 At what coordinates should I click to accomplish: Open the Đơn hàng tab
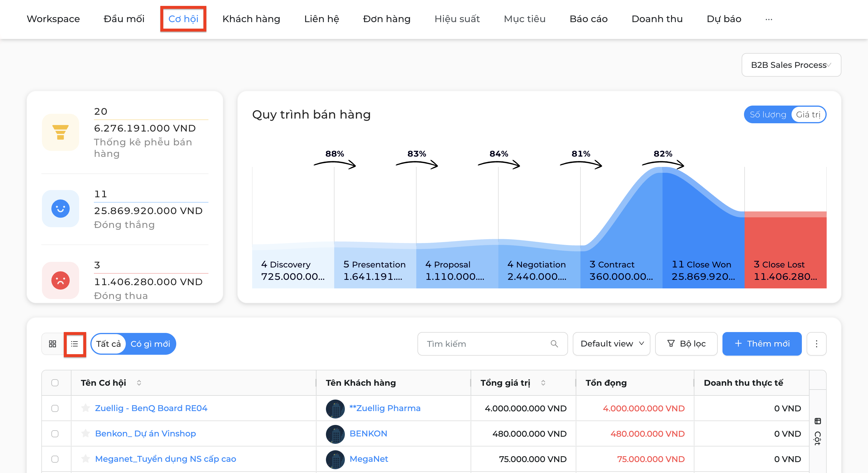tap(386, 19)
